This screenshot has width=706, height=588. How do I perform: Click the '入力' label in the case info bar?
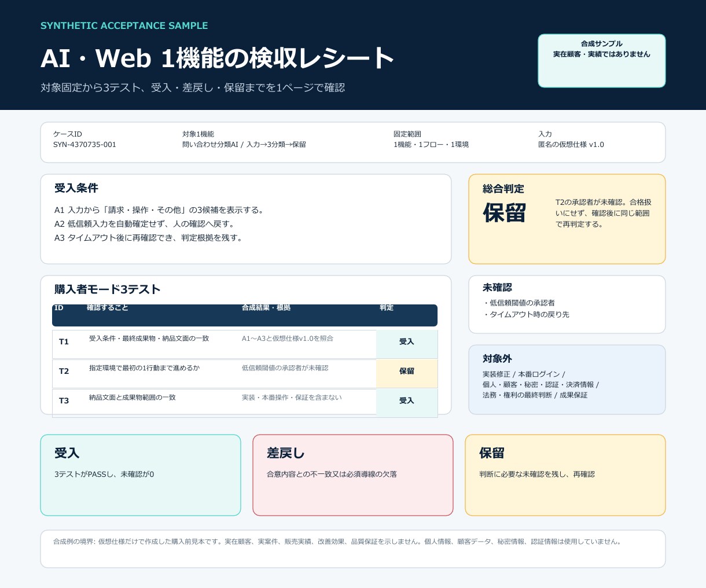(x=545, y=134)
